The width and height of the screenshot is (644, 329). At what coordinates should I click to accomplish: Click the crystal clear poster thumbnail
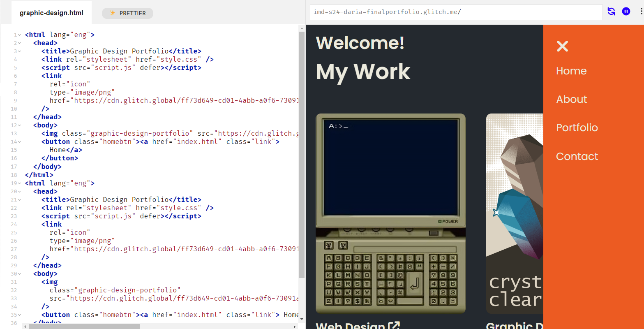coord(515,214)
